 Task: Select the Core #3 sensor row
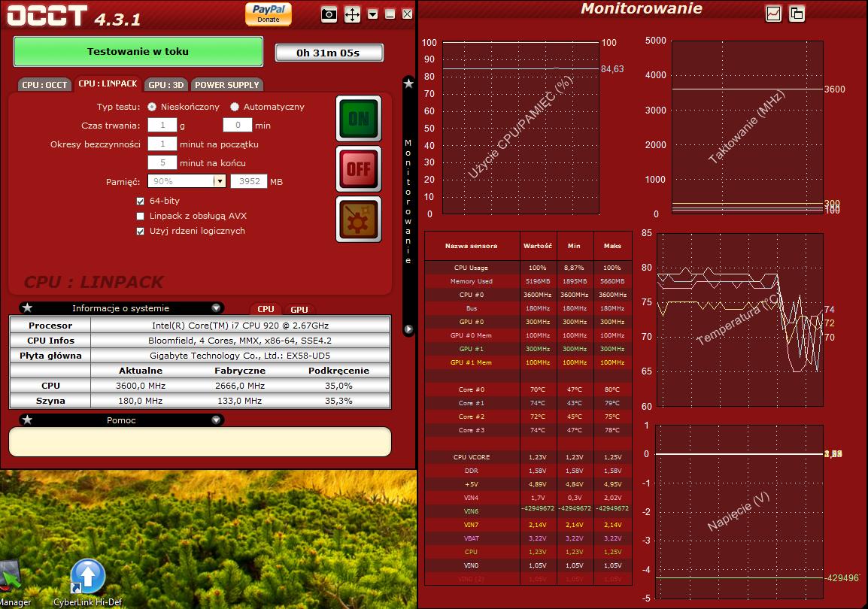coord(528,430)
